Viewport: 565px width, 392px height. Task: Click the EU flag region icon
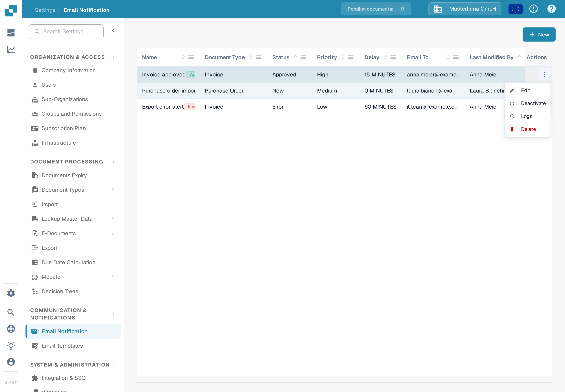(515, 9)
